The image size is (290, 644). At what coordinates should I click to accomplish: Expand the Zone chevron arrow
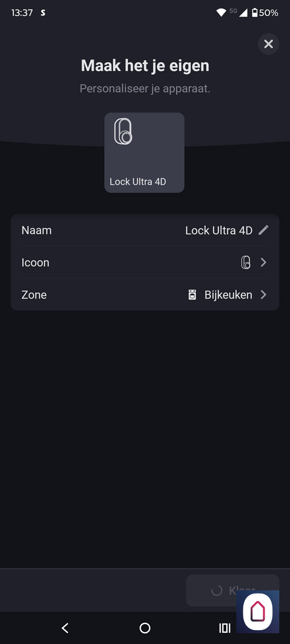(x=263, y=295)
